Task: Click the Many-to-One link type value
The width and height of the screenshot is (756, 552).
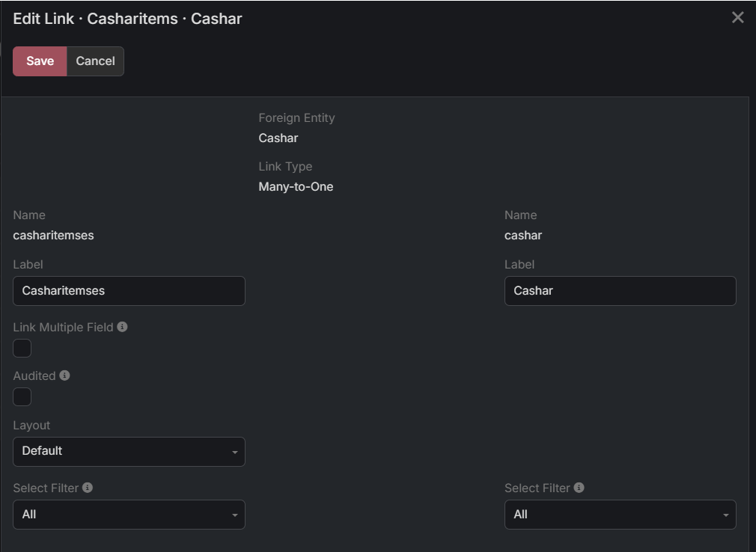Action: coord(296,187)
